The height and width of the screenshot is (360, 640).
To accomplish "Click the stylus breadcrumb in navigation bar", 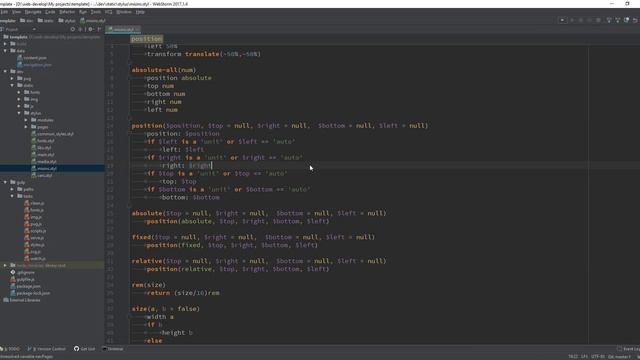I will click(67, 20).
